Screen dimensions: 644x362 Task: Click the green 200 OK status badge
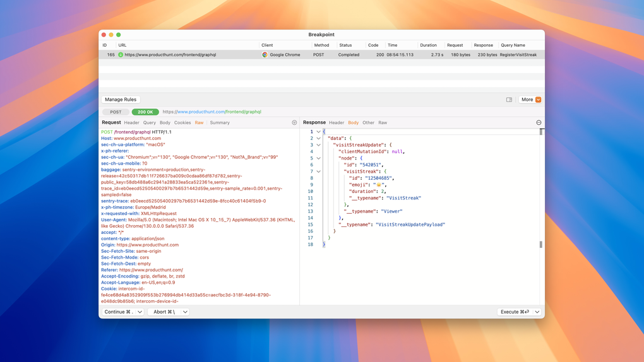(x=145, y=112)
